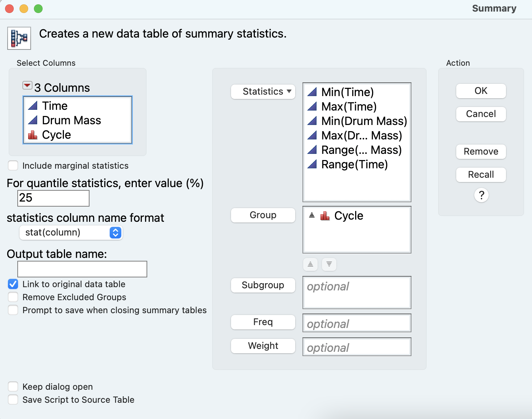Click the Recall button
The height and width of the screenshot is (419, 532).
pyautogui.click(x=481, y=175)
